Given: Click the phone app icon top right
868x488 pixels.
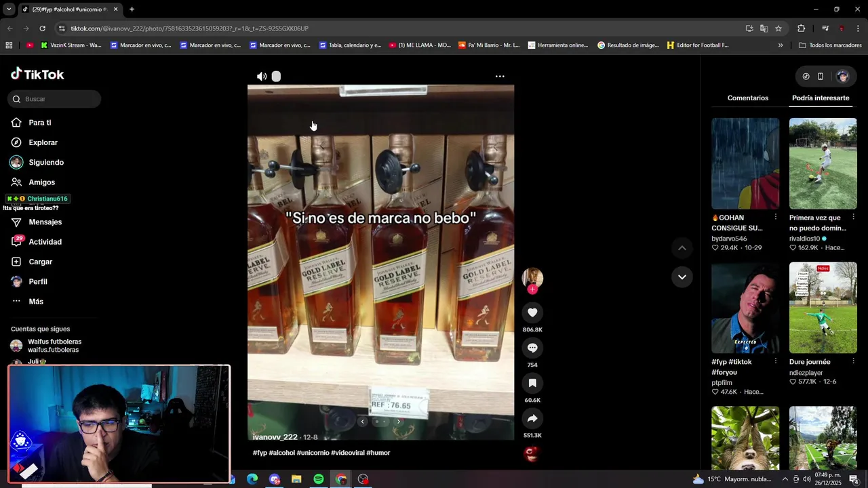Looking at the screenshot, I should point(821,77).
